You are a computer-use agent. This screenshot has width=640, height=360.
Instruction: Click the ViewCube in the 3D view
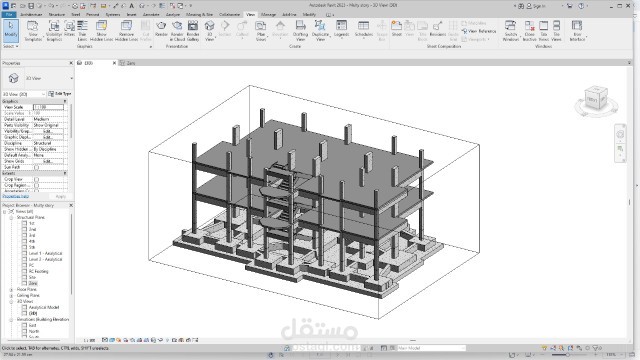596,98
